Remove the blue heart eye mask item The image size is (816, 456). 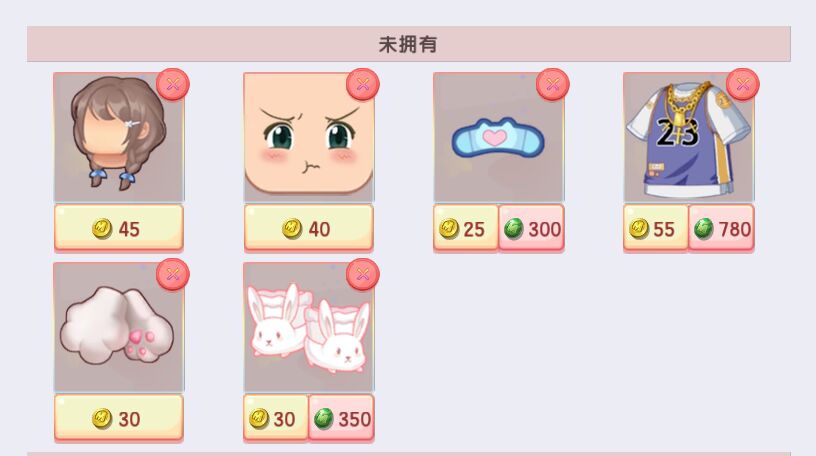pos(553,84)
